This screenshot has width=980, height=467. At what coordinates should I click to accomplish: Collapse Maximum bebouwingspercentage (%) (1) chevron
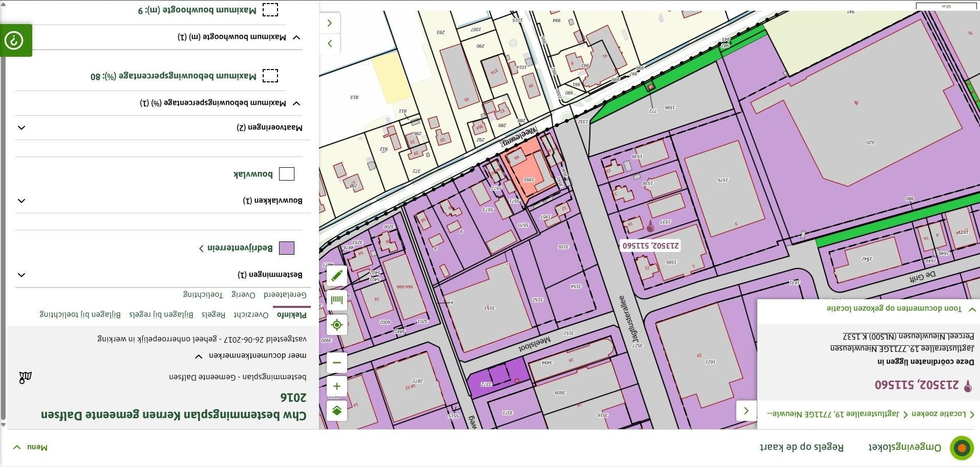click(x=296, y=103)
